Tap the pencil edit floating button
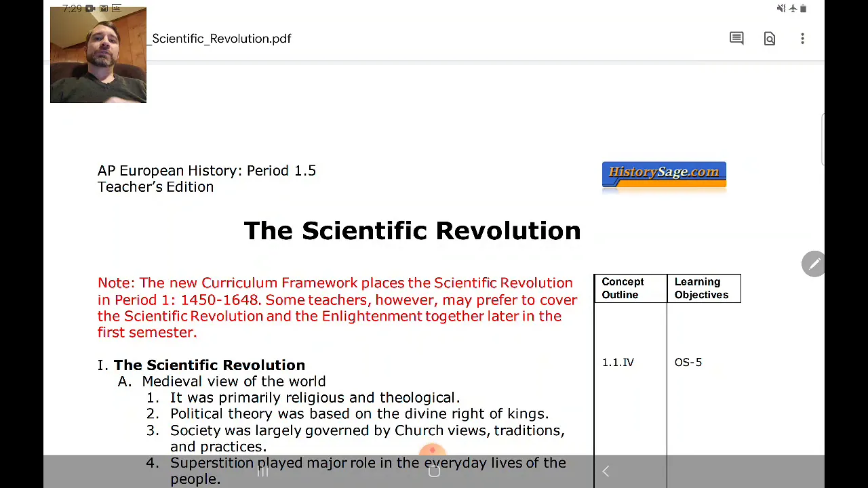Screen dimensions: 868x488 (x=813, y=264)
